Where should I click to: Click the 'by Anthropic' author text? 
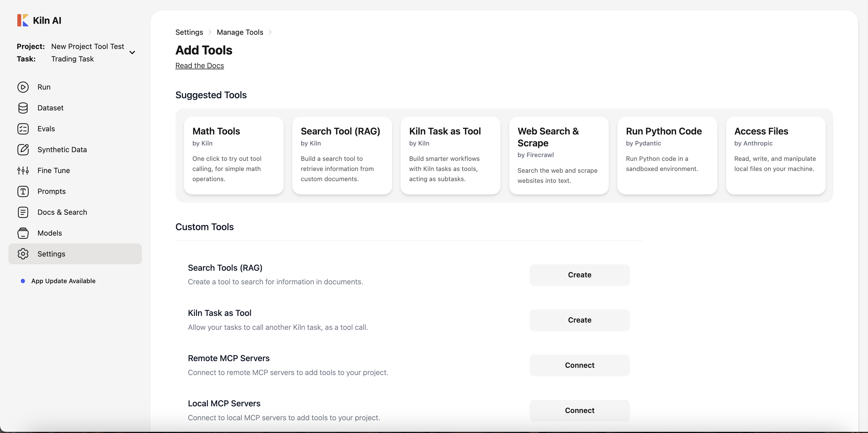pos(753,143)
